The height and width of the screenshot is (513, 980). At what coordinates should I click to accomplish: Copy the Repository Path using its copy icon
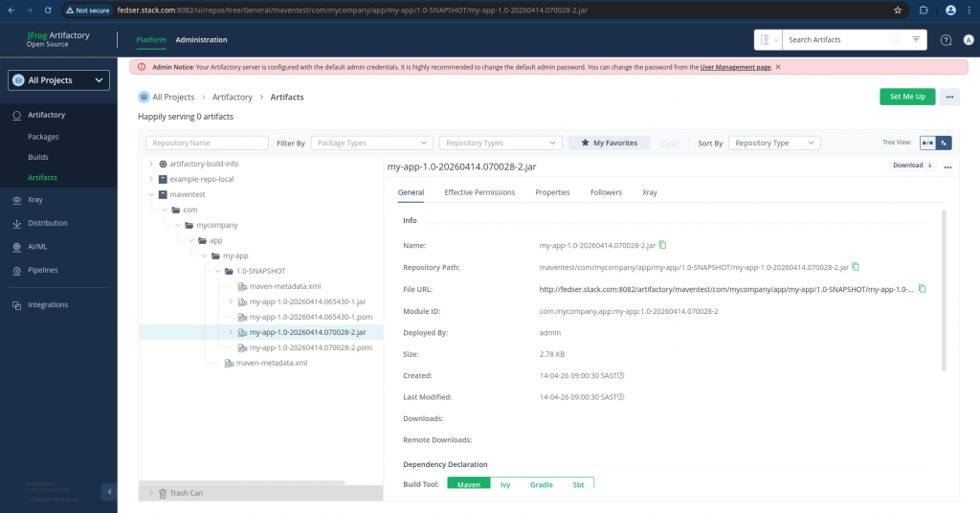856,267
